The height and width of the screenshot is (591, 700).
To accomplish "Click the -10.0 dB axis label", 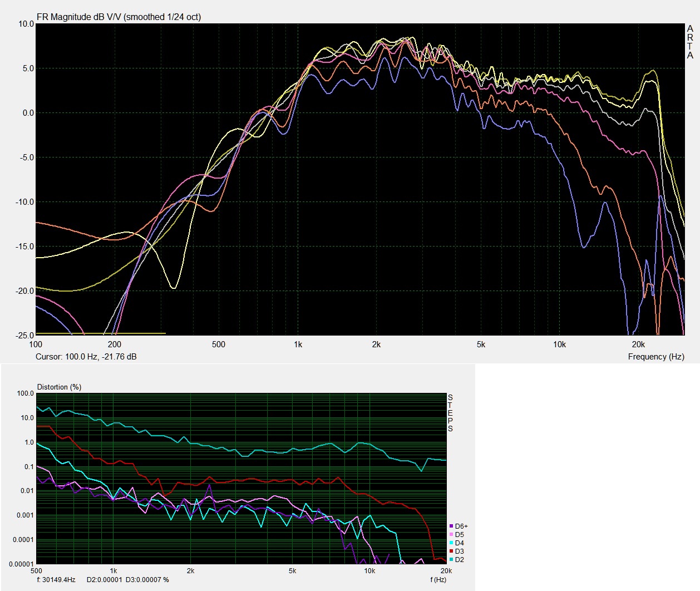I will point(24,202).
